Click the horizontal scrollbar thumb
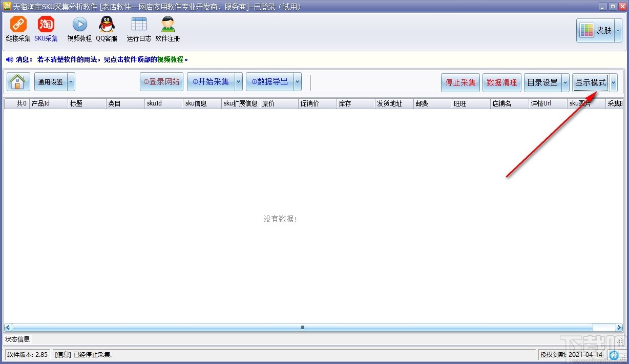The width and height of the screenshot is (629, 364). pyautogui.click(x=302, y=327)
